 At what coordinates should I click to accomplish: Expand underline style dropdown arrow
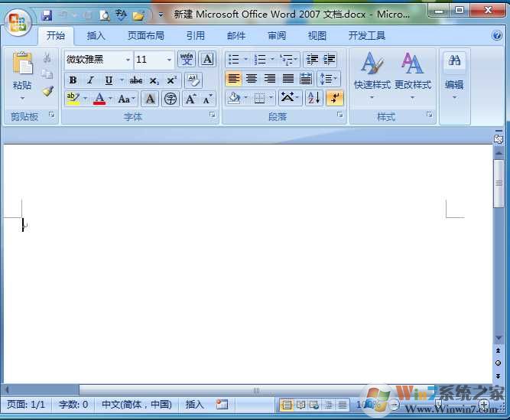tap(122, 80)
